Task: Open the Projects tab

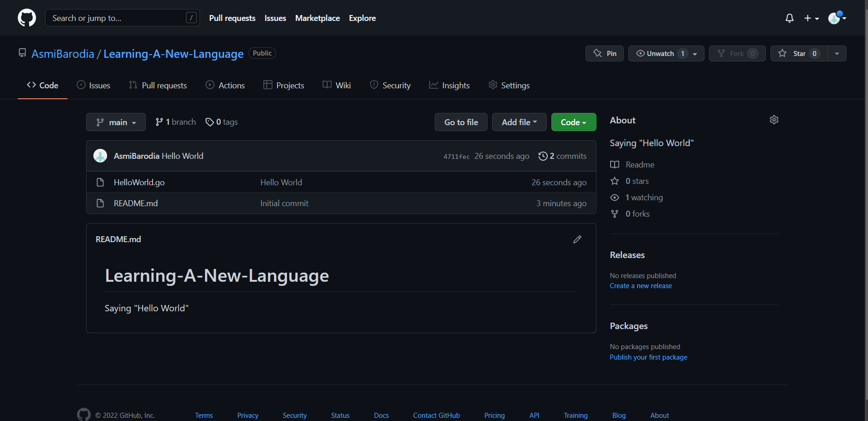Action: point(283,86)
